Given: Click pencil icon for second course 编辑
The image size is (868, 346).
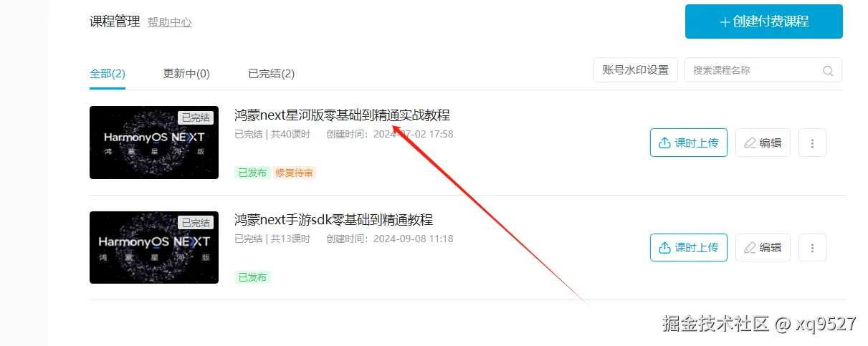Looking at the screenshot, I should [750, 247].
